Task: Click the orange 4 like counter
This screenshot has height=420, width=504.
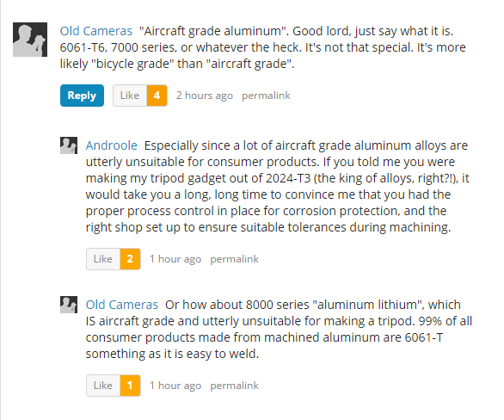Action: pyautogui.click(x=157, y=96)
